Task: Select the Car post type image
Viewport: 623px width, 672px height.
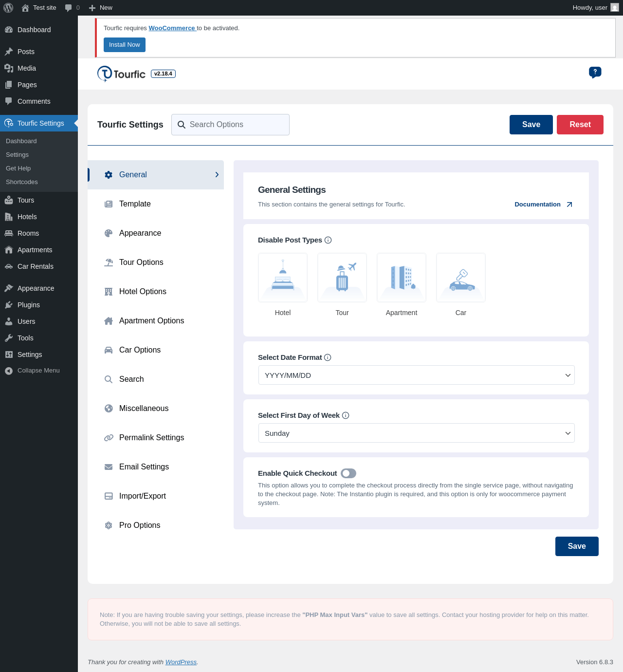Action: 461,278
